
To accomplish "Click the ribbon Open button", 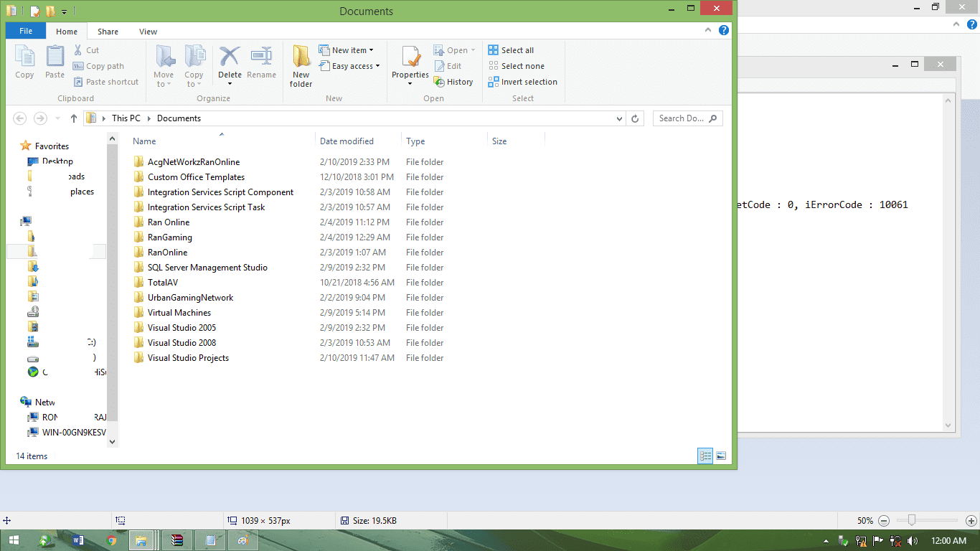I will (454, 50).
